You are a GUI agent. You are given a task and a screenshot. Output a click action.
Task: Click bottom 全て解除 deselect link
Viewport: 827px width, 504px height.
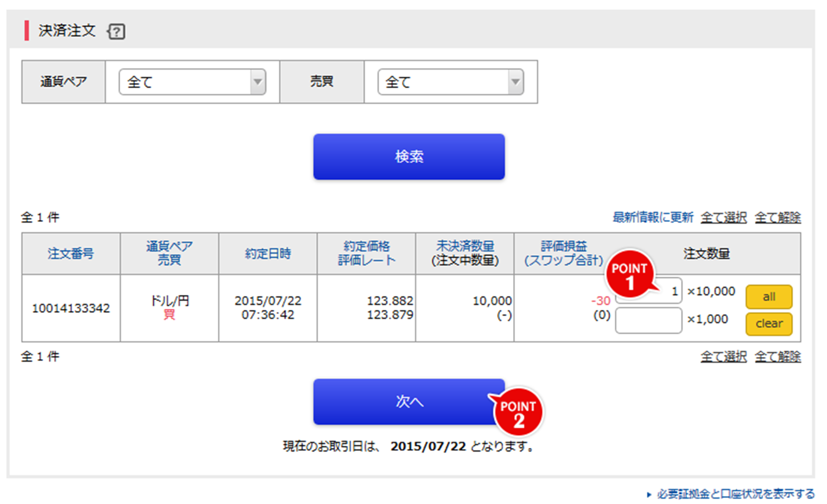(x=778, y=356)
